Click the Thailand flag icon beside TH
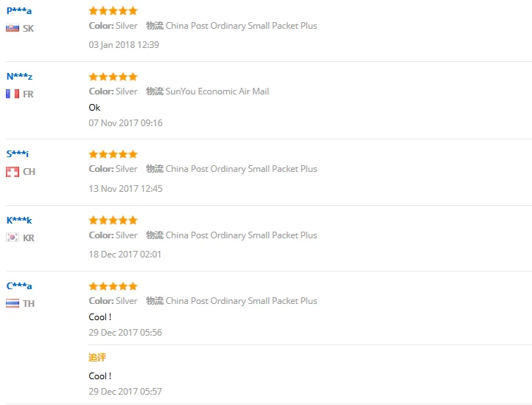 tap(13, 303)
